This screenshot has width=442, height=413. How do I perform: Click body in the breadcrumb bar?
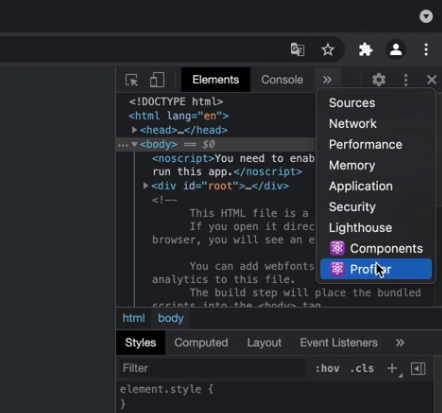click(x=171, y=318)
